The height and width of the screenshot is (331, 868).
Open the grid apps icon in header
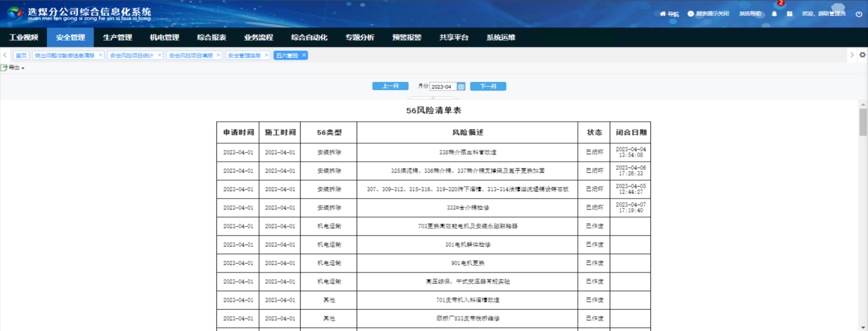[790, 14]
